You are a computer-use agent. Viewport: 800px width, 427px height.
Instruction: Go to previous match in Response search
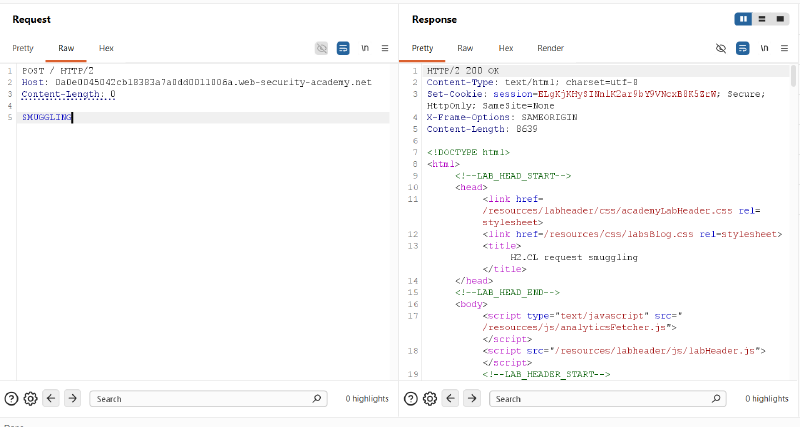click(x=451, y=398)
